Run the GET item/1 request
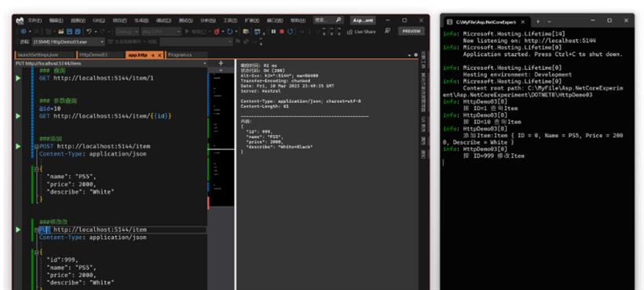 (18, 78)
